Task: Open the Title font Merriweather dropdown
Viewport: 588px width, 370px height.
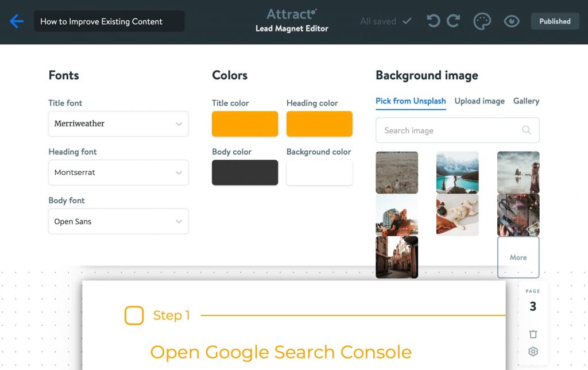Action: (118, 124)
